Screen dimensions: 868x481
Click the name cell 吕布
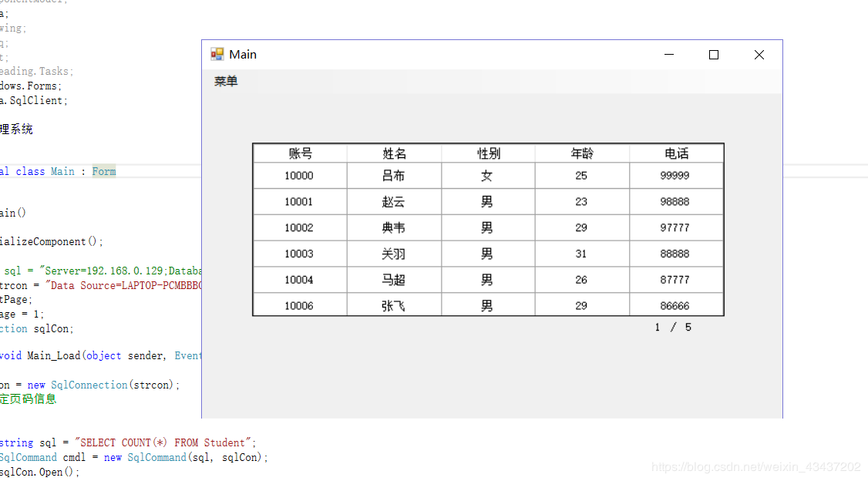[394, 176]
